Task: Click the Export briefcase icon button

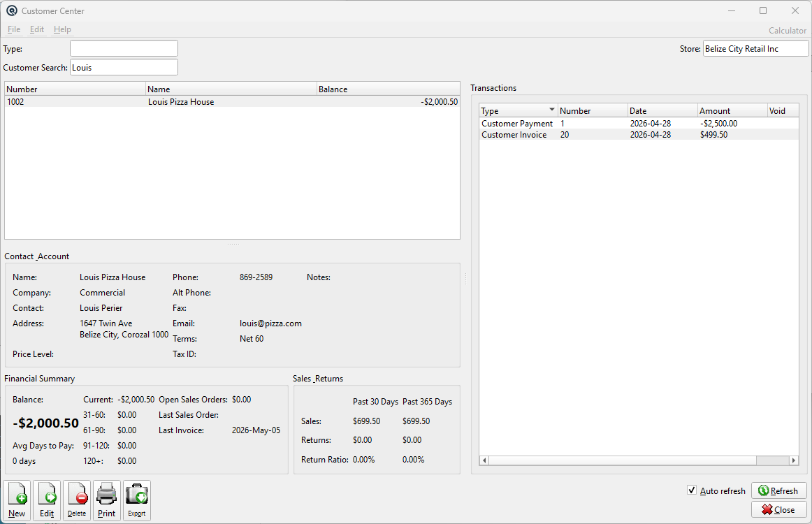Action: (x=137, y=500)
